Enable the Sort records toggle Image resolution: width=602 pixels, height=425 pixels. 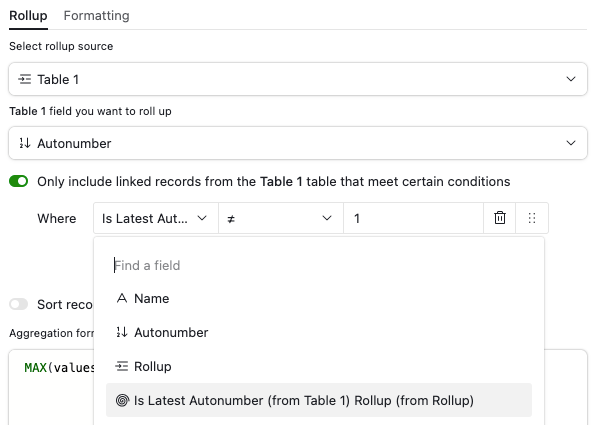tap(18, 304)
